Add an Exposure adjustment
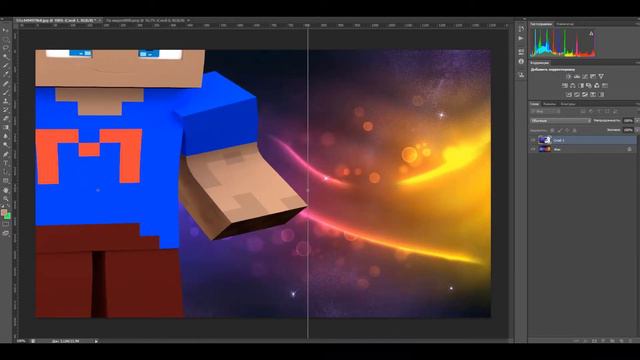This screenshot has width=640, height=360. coord(593,76)
